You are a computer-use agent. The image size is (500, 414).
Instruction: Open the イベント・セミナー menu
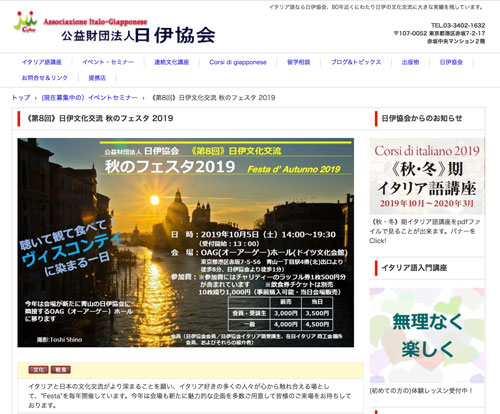pos(108,62)
